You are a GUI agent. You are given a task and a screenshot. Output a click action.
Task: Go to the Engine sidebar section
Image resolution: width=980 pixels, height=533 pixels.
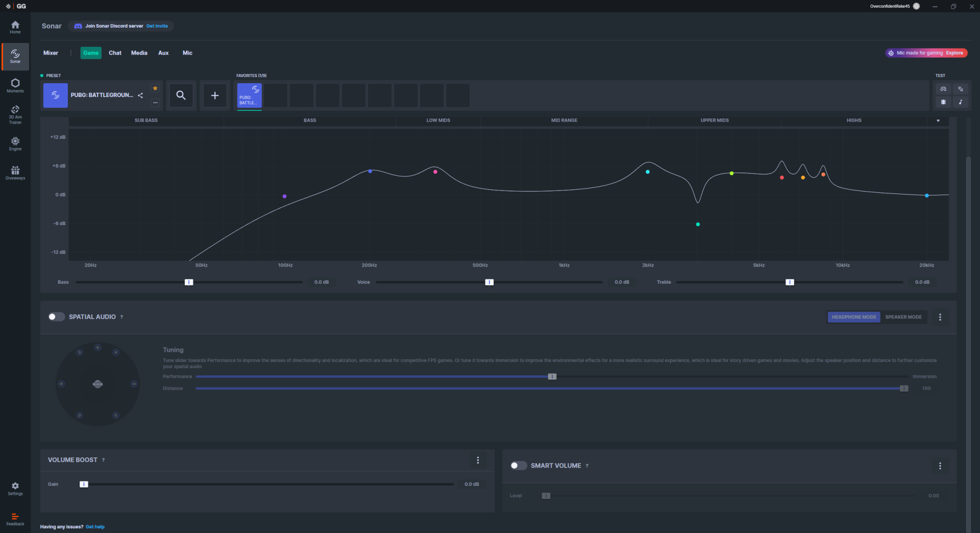click(x=15, y=143)
